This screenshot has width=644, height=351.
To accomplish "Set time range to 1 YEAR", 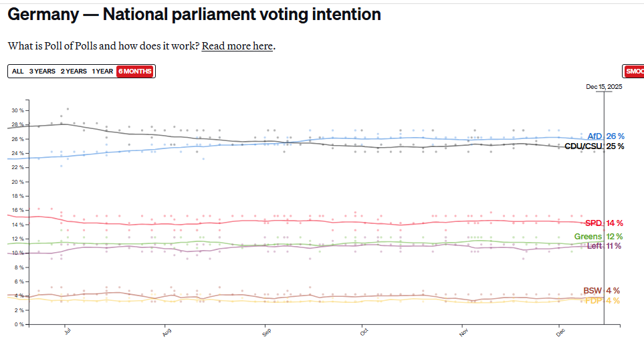I will [102, 72].
